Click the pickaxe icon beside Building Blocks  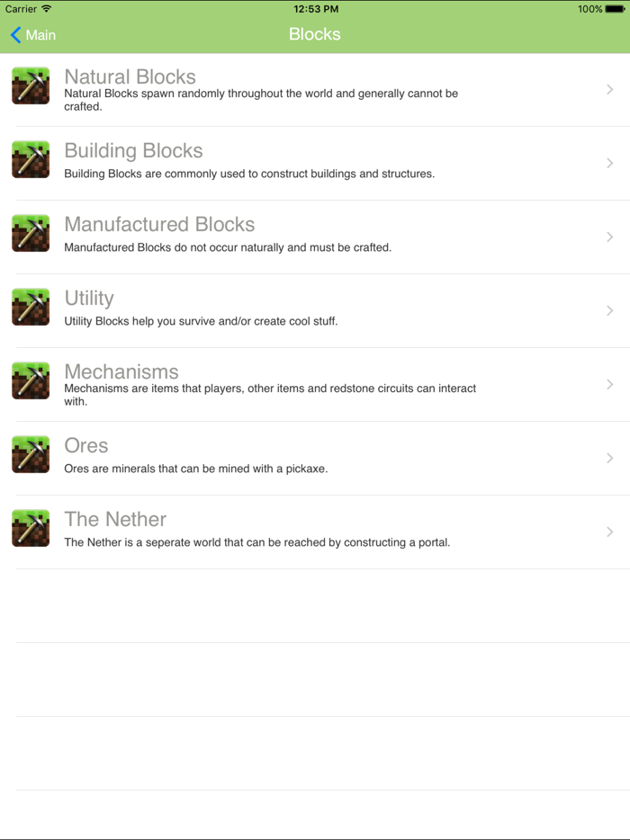(x=30, y=160)
